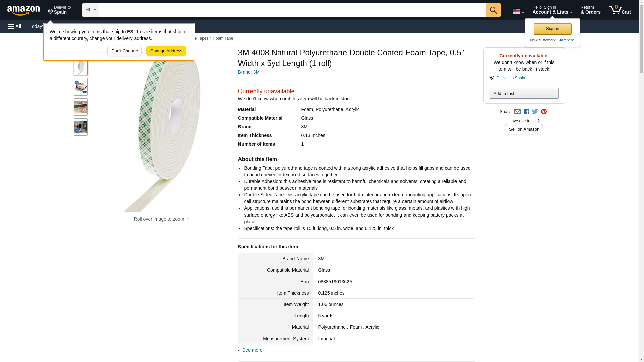Expand the search category All dropdown
This screenshot has width=644, height=362.
[90, 10]
